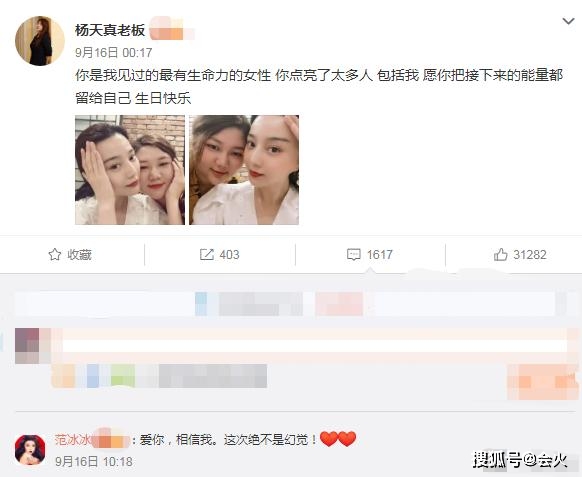Open the first selfie photo thumbnail
The height and width of the screenshot is (477, 582).
[130, 170]
